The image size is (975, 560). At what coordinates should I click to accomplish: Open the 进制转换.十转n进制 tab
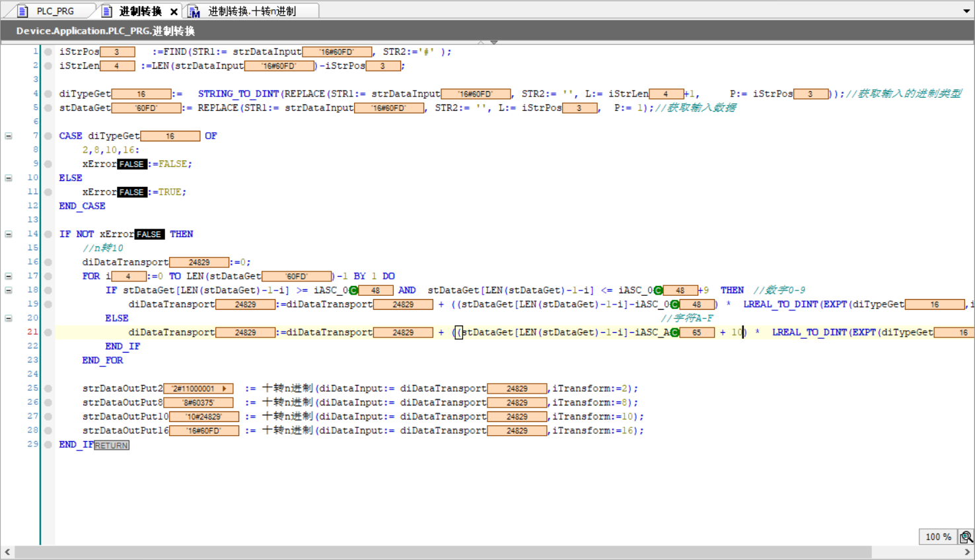pyautogui.click(x=252, y=11)
